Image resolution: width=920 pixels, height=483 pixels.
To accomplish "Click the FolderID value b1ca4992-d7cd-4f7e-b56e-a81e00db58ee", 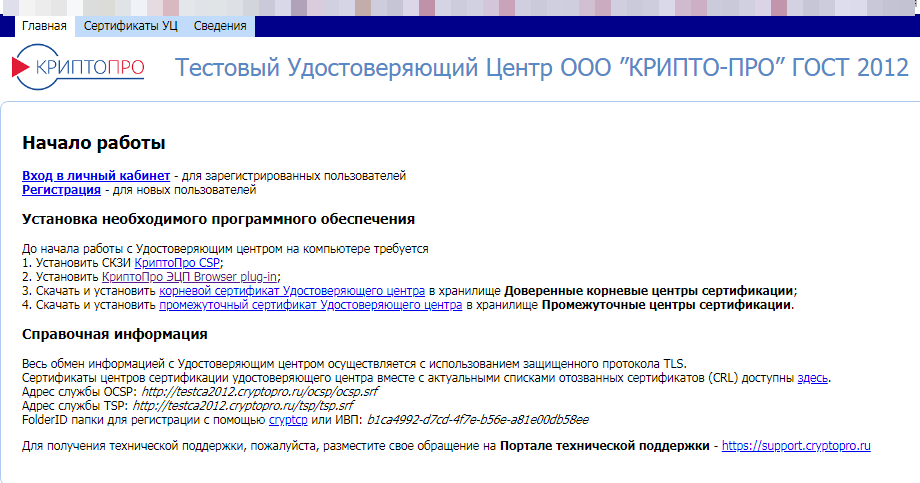I will 478,420.
